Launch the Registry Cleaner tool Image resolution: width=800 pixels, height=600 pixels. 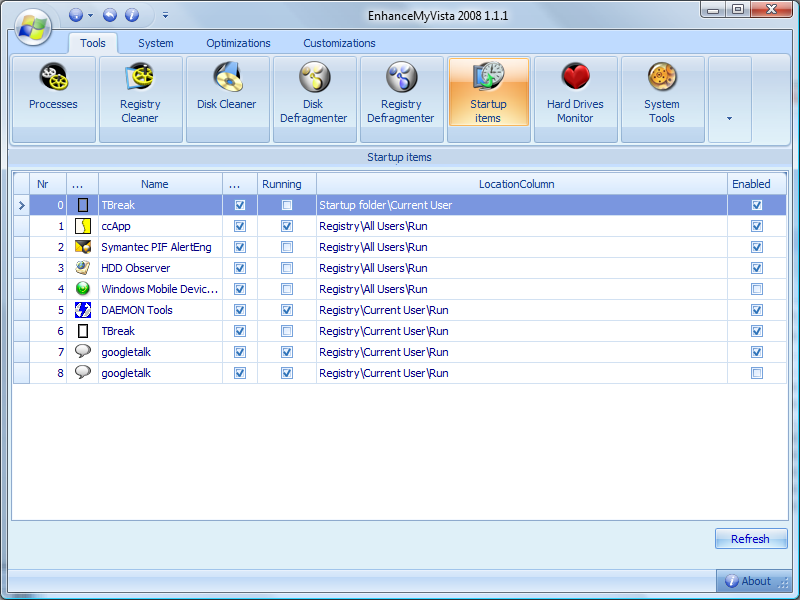140,99
